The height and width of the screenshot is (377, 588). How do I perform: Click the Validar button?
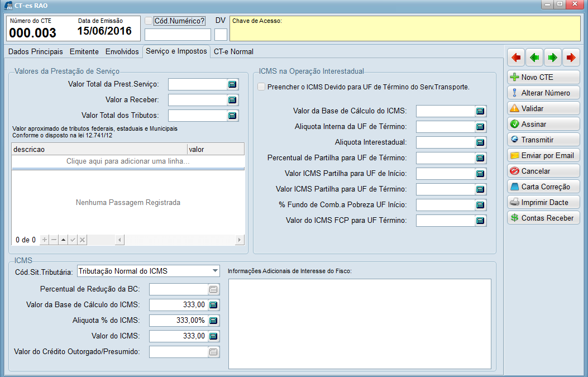(x=543, y=108)
